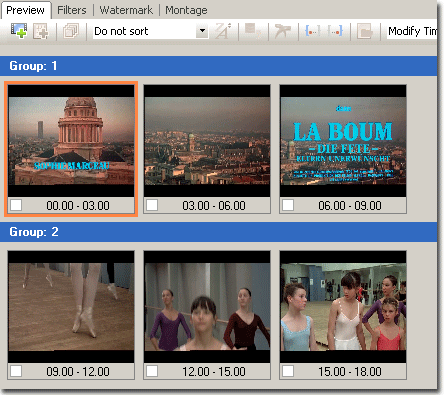The image size is (444, 395).
Task: Click the grayed folder icon
Action: [x=365, y=31]
